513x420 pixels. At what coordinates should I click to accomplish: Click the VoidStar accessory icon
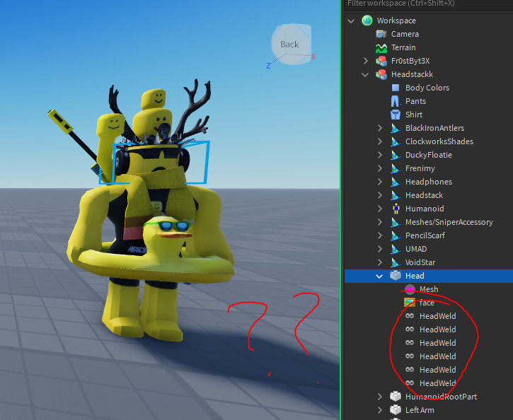[x=396, y=262]
